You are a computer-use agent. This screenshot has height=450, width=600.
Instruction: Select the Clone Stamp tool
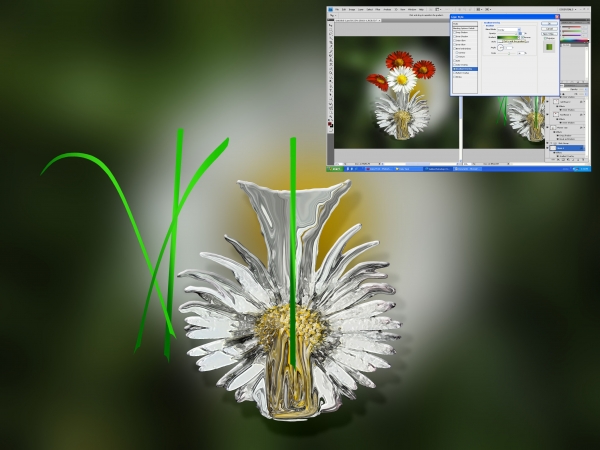pyautogui.click(x=330, y=60)
